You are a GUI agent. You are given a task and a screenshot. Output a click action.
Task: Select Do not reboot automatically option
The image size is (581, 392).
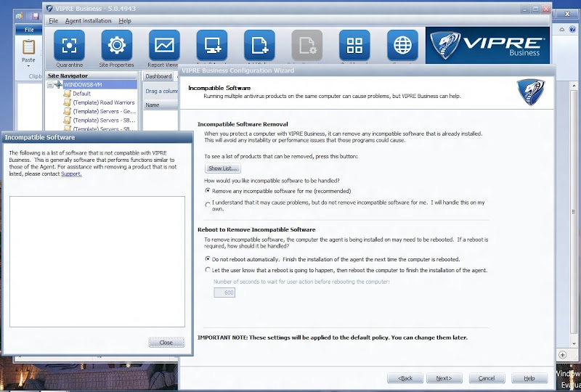pyautogui.click(x=208, y=258)
